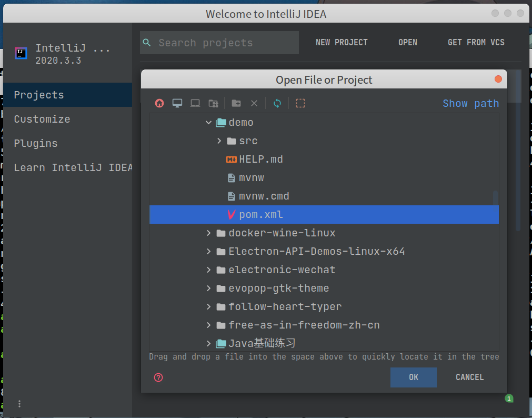Viewport: 532px width, 418px height.
Task: Open the options gear menu at sidebar bottom
Action: [19, 404]
